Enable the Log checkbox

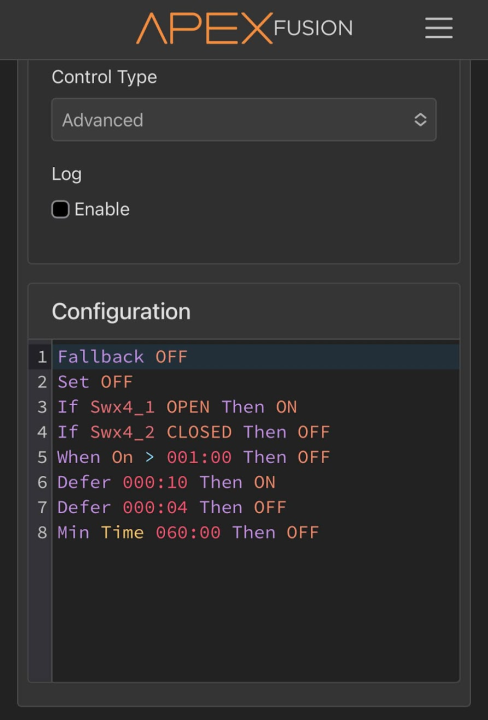(60, 209)
